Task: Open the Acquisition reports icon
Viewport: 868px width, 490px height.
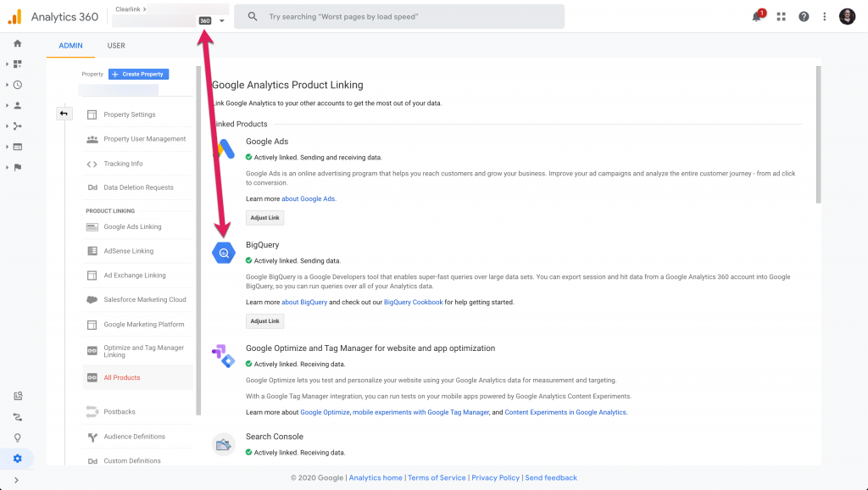Action: (18, 126)
